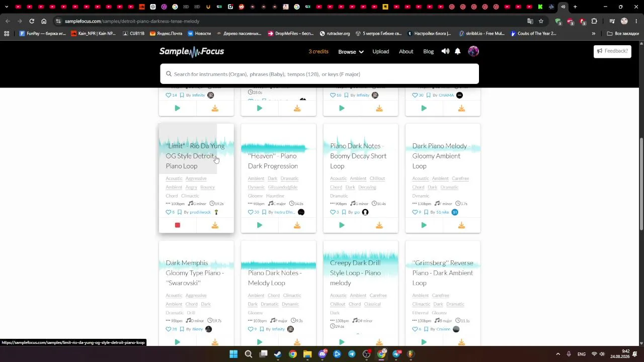Image resolution: width=644 pixels, height=362 pixels.
Task: Open "Heaven" - Piano Dark Progression sample page
Action: 273,161
